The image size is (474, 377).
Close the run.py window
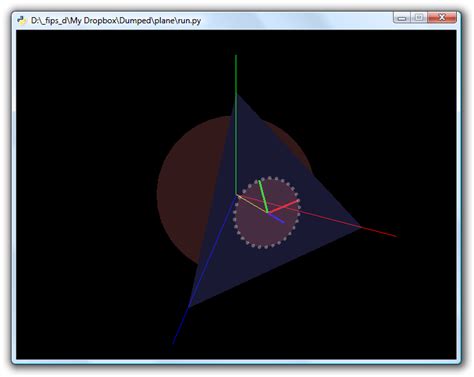tap(442, 18)
